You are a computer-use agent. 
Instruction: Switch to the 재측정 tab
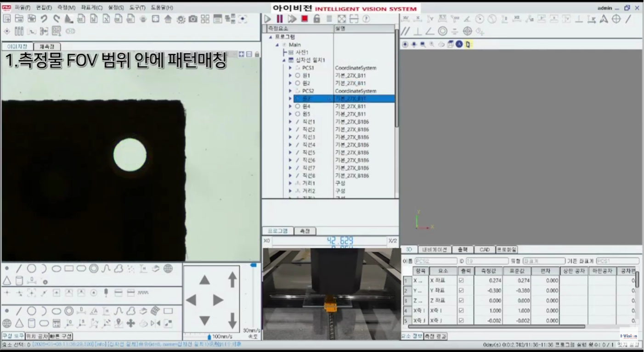(x=46, y=46)
